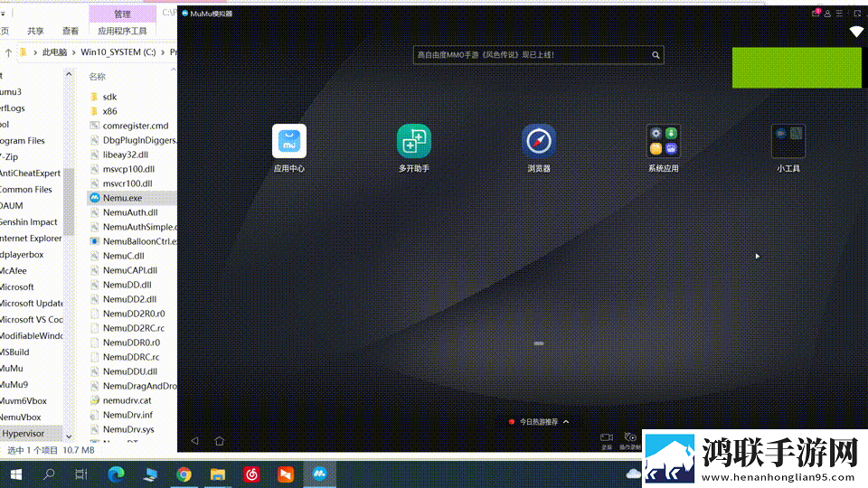Select NemuDDR0.r0 file
The height and width of the screenshot is (488, 868).
tap(131, 343)
